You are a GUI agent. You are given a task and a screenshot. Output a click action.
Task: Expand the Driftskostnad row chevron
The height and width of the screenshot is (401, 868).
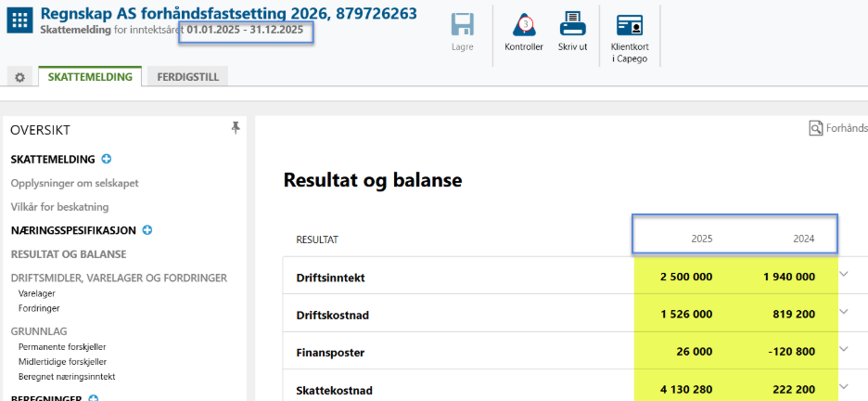844,312
